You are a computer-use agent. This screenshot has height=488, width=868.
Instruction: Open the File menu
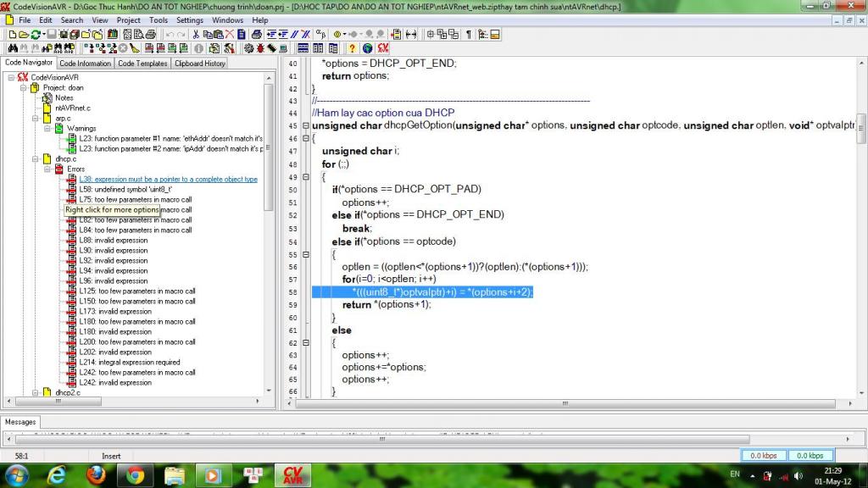point(25,20)
